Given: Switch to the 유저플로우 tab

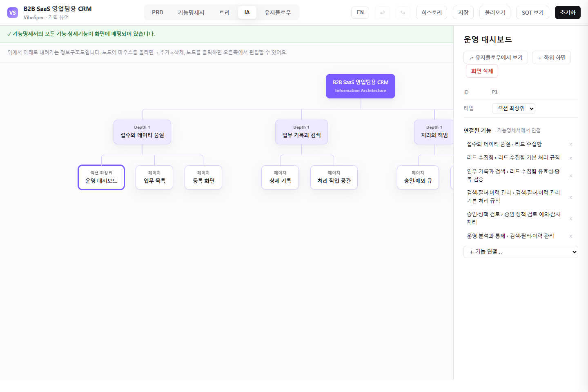Looking at the screenshot, I should [278, 13].
